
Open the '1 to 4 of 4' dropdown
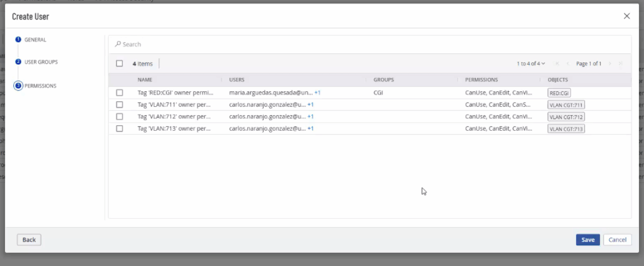tap(531, 64)
